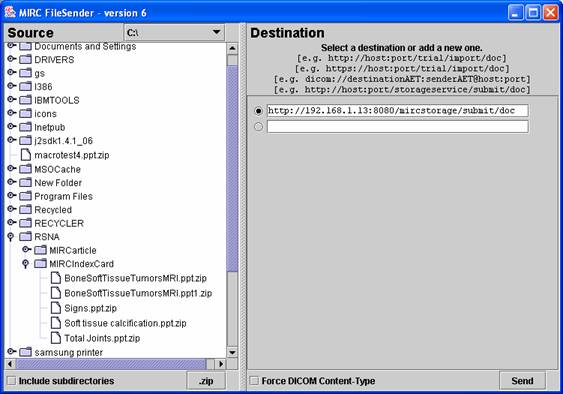This screenshot has width=563, height=394.
Task: Select the Total Joints.ppt.zip file icon
Action: [x=56, y=338]
